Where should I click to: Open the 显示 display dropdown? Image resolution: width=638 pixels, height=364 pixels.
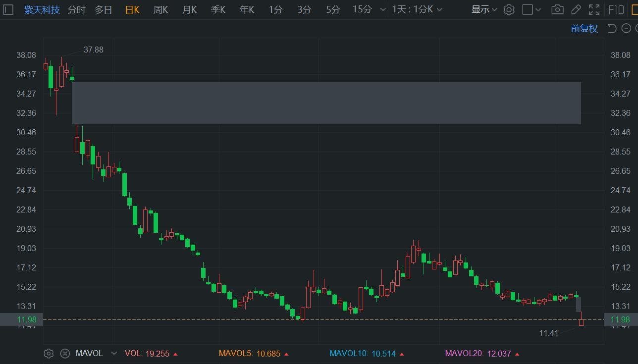tap(484, 9)
